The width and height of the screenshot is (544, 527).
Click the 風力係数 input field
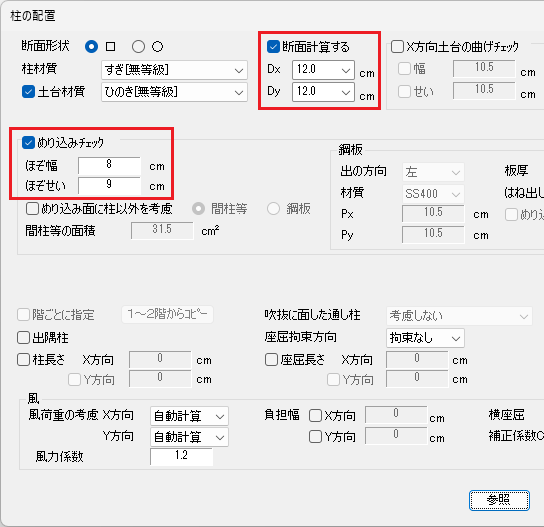tap(181, 456)
